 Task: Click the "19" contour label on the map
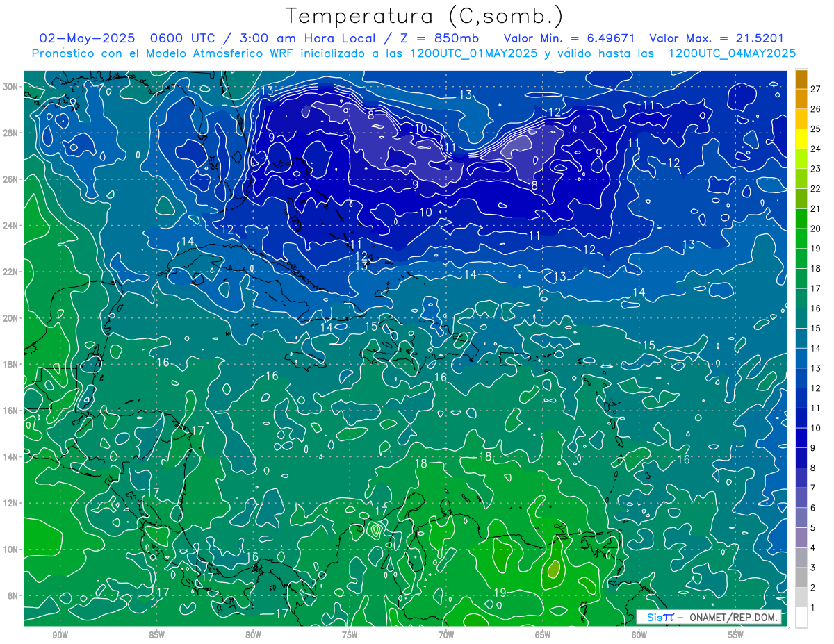coord(500,592)
